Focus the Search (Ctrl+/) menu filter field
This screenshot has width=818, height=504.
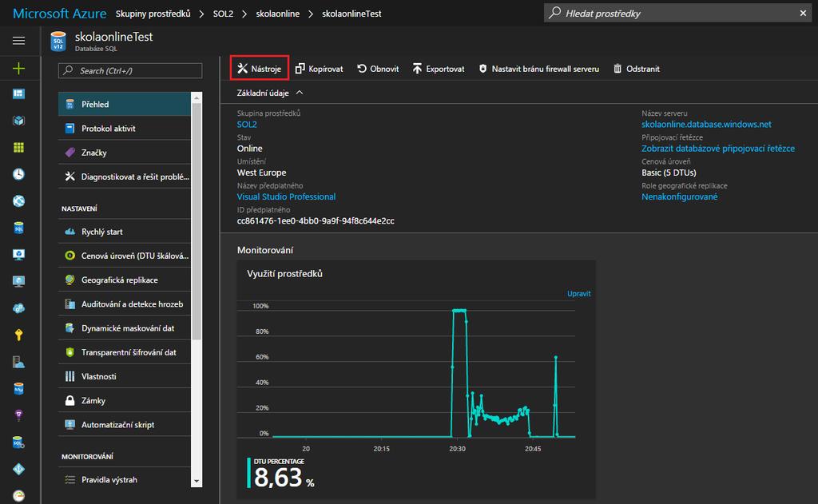(x=130, y=70)
